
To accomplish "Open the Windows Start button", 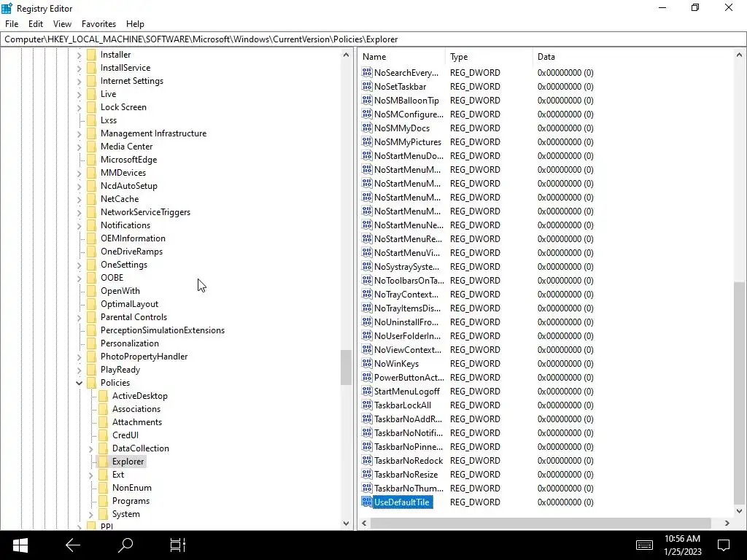I will [20, 545].
